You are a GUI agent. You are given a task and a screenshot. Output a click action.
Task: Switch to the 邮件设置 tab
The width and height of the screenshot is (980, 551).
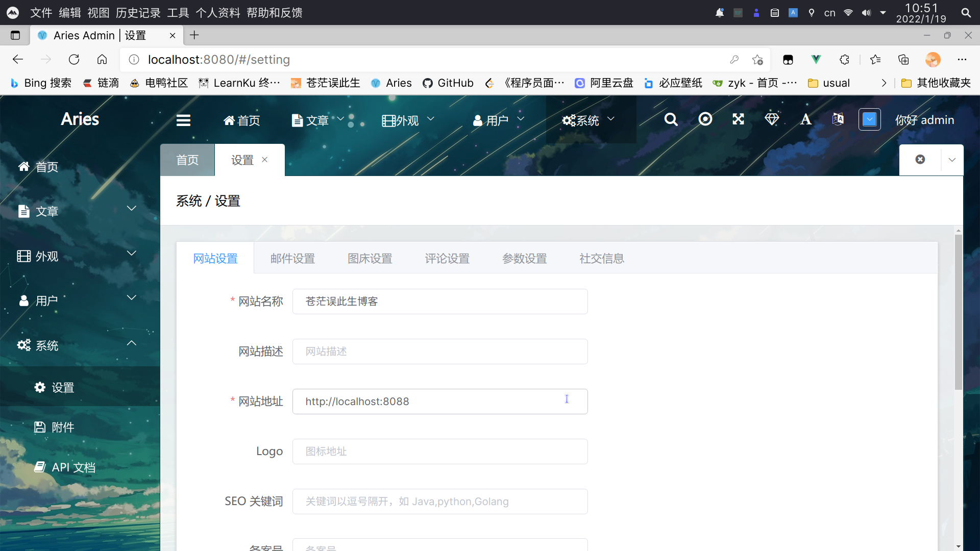292,259
